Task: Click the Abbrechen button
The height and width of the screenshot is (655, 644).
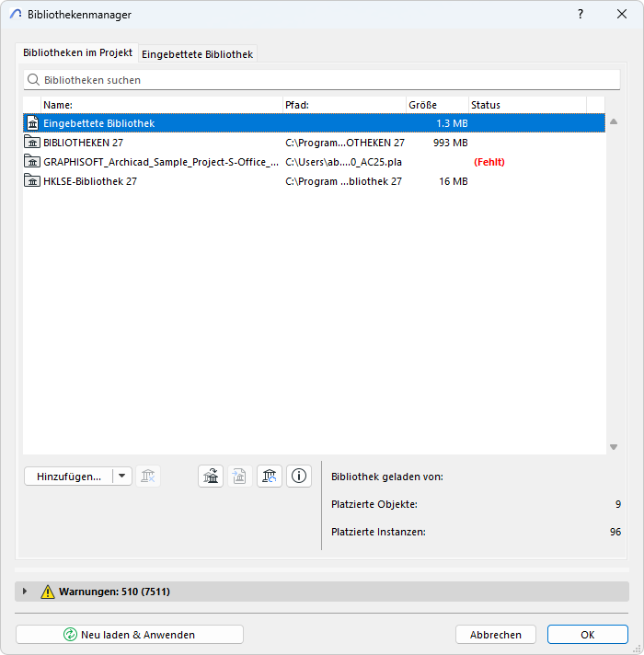Action: [496, 635]
